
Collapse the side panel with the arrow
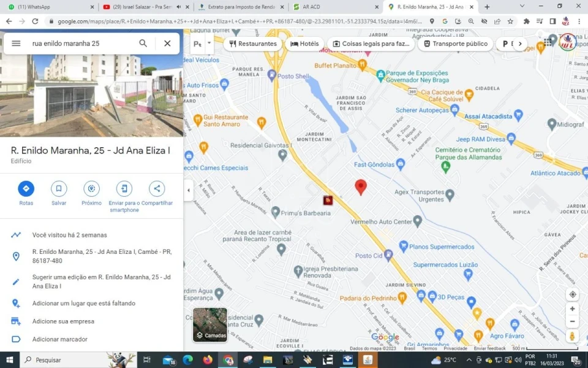pos(188,190)
